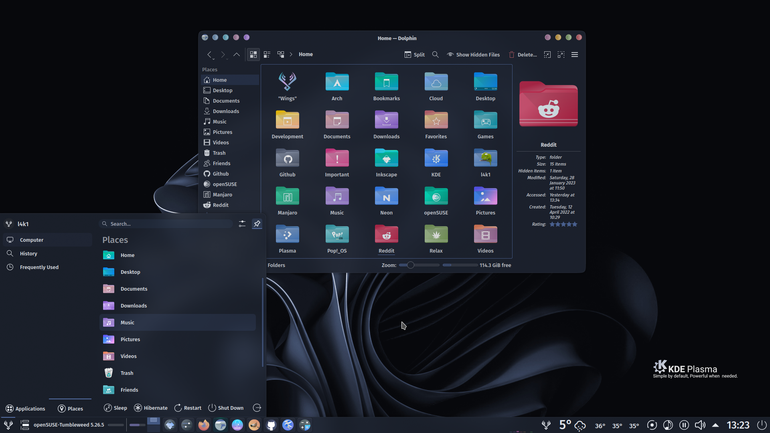Open openSUSE in the Dolphin Places panel
The width and height of the screenshot is (770, 433).
(x=230, y=184)
